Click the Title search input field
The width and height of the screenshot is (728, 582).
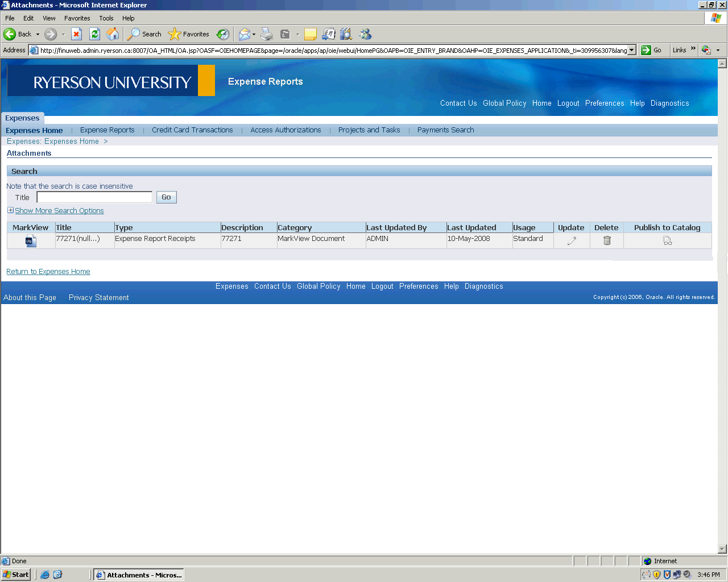click(x=94, y=197)
